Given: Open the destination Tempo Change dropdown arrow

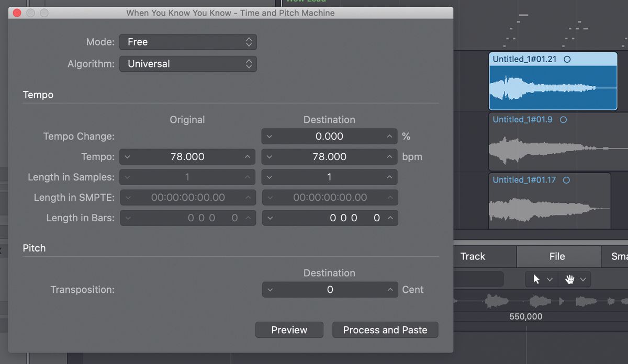Looking at the screenshot, I should point(270,136).
